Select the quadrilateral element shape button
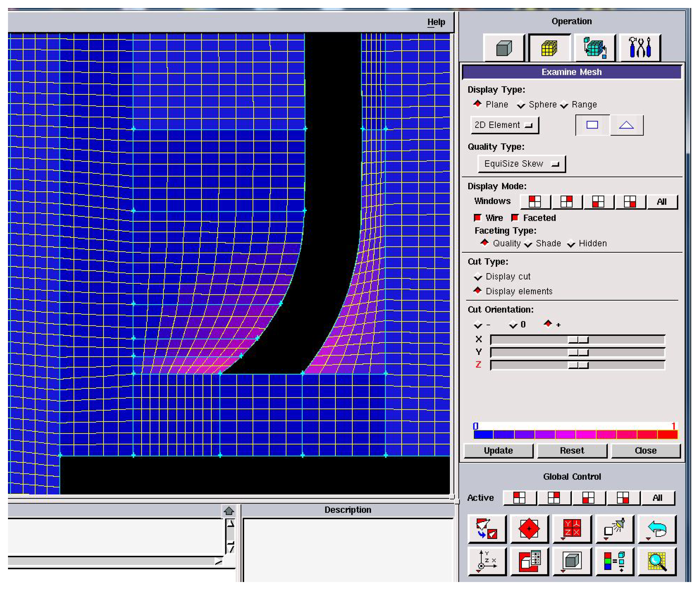This screenshot has width=700, height=590. tap(592, 125)
